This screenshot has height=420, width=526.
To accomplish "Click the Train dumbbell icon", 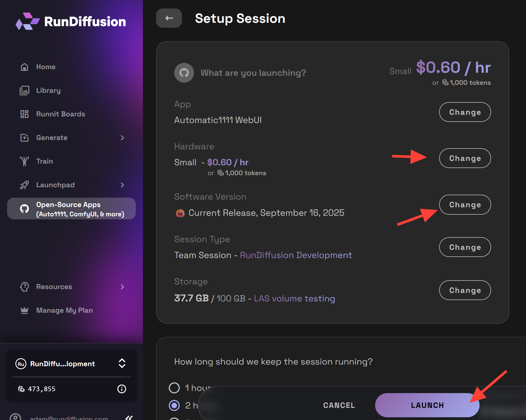I will [x=24, y=161].
